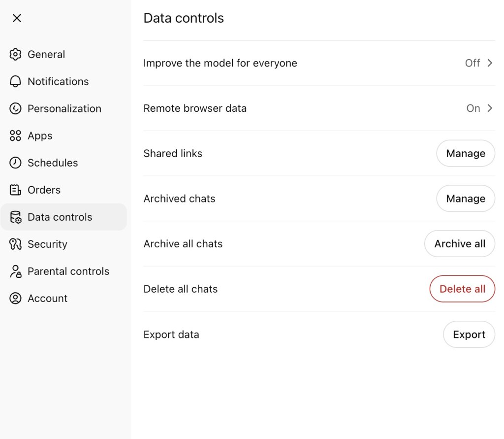Export your data
Image resolution: width=504 pixels, height=439 pixels.
coord(469,335)
